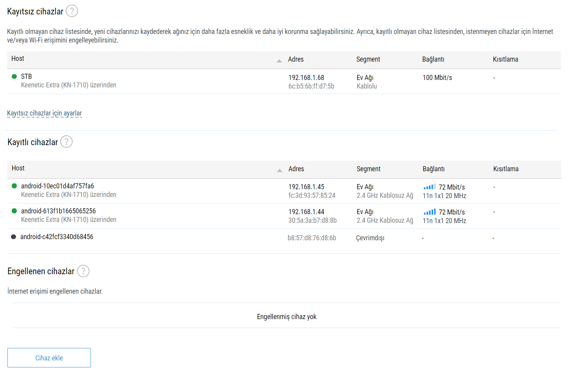
Task: Click signal strength bars for 192.168.1.45 device
Action: (x=429, y=187)
